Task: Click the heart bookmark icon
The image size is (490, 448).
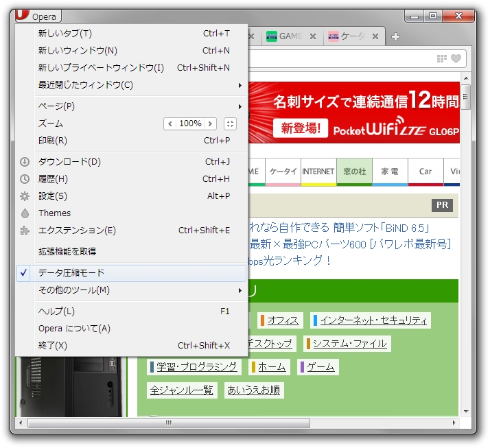Action: pos(456,58)
